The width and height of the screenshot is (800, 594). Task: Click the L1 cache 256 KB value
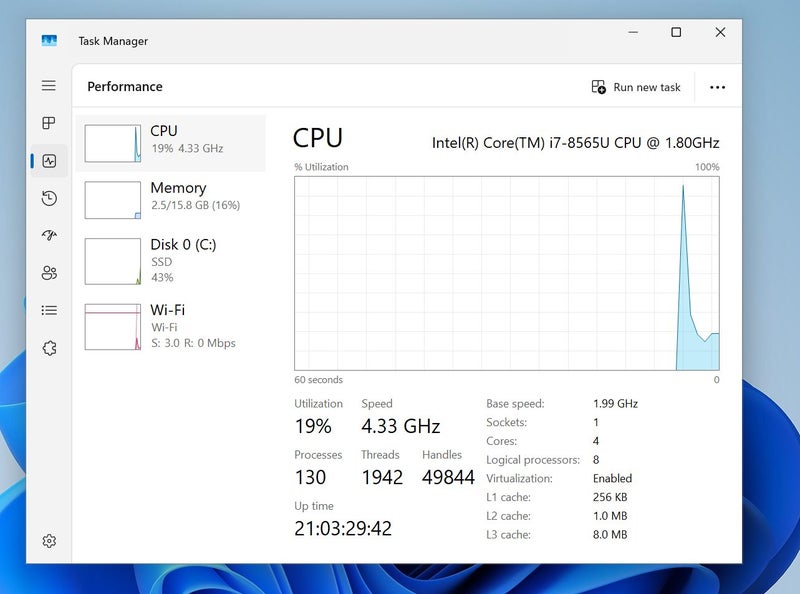[610, 497]
